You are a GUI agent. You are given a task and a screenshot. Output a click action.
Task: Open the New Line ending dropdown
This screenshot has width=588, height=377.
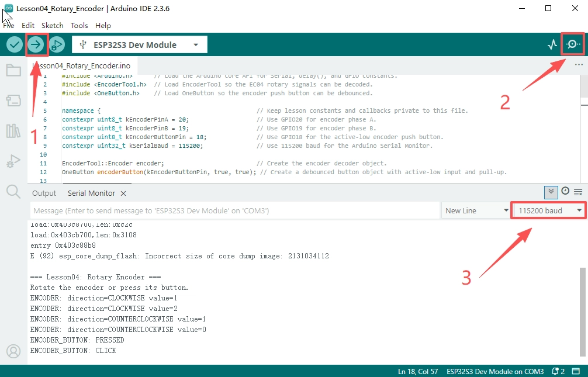pos(476,210)
